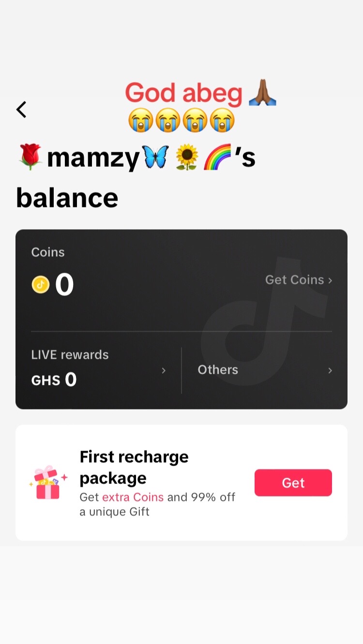
Task: Tap the red Get button
Action: (x=293, y=483)
